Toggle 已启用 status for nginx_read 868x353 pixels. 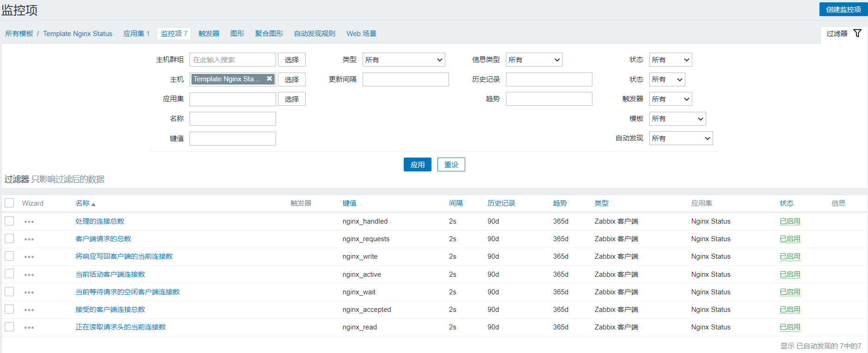tap(790, 327)
